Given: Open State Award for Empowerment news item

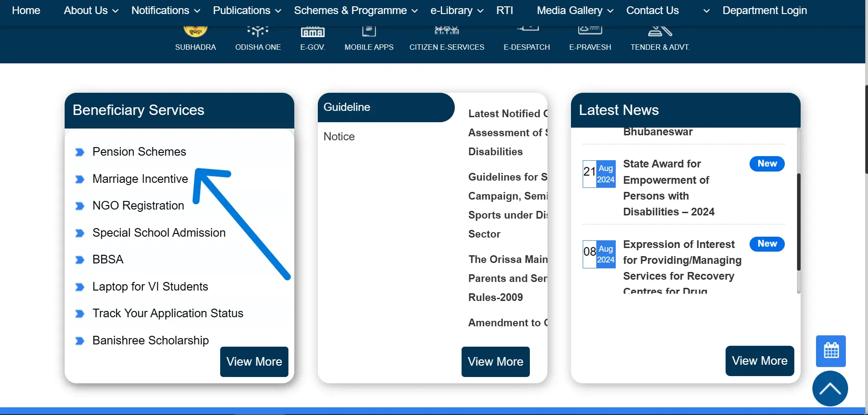Looking at the screenshot, I should [669, 188].
